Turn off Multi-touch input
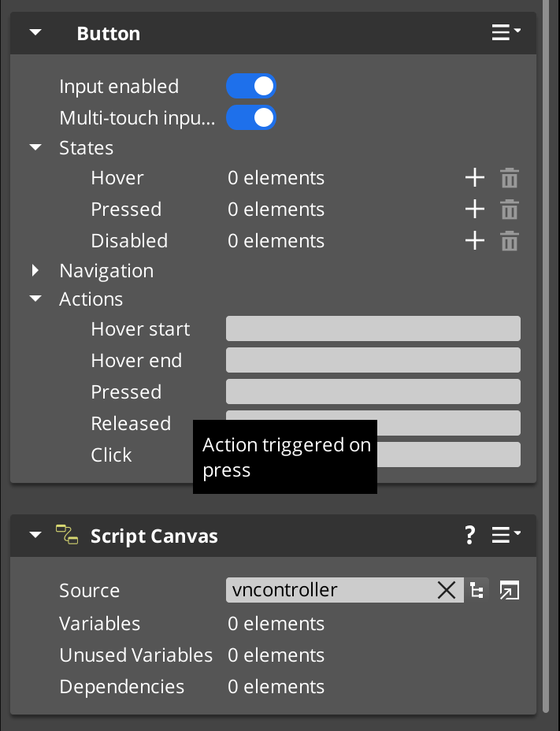The height and width of the screenshot is (731, 560). coord(251,117)
